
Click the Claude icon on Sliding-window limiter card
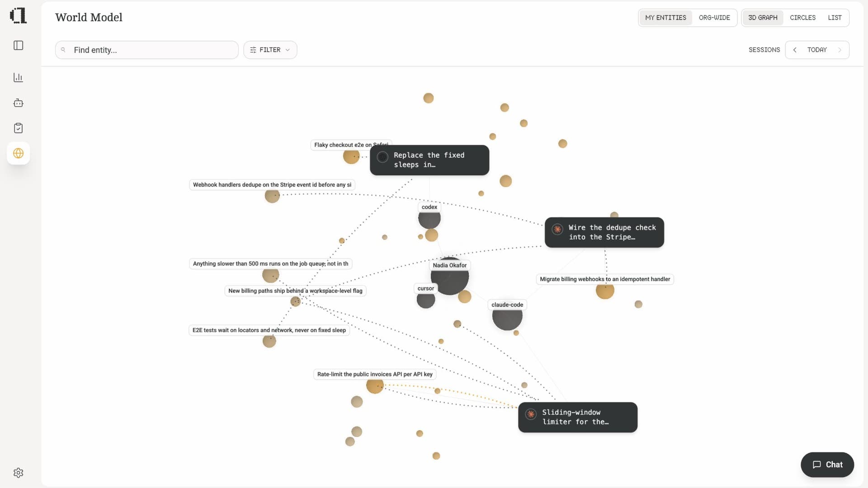(x=531, y=414)
